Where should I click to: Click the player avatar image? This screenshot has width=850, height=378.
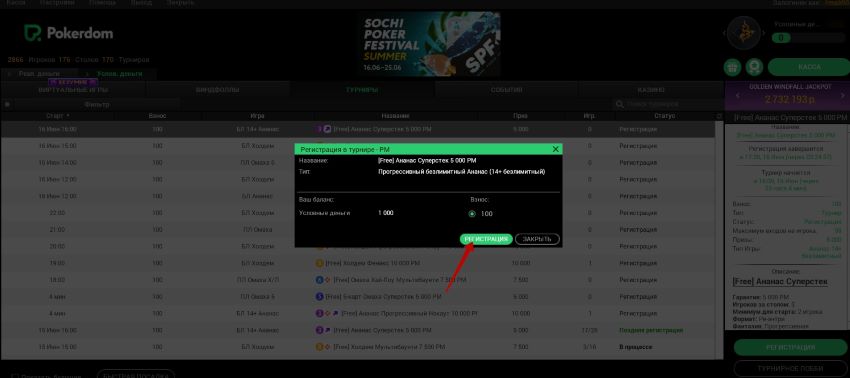(x=744, y=34)
